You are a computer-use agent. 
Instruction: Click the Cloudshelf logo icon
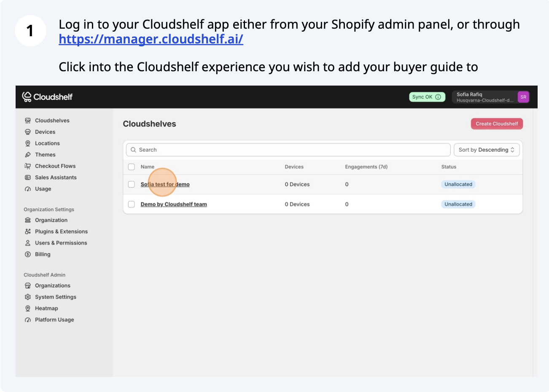click(x=27, y=97)
